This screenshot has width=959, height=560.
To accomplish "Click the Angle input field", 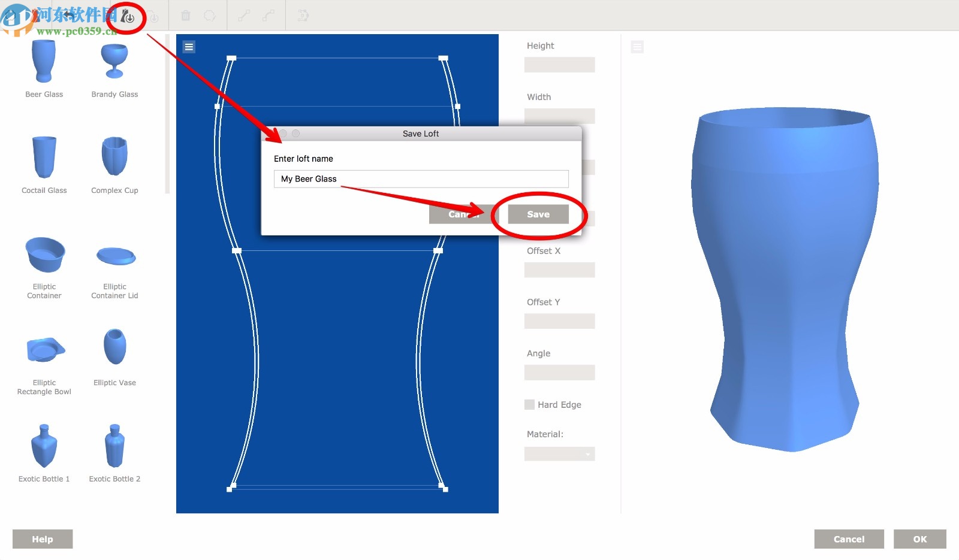I will pos(559,373).
